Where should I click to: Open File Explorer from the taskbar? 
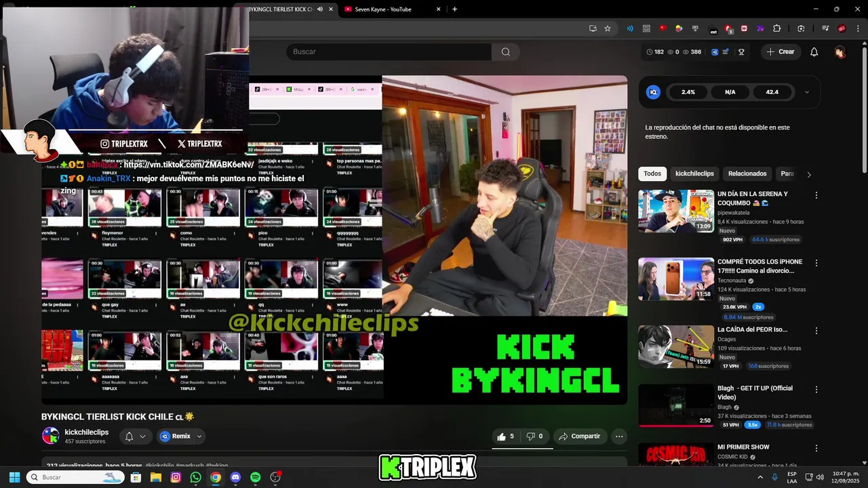click(x=156, y=477)
